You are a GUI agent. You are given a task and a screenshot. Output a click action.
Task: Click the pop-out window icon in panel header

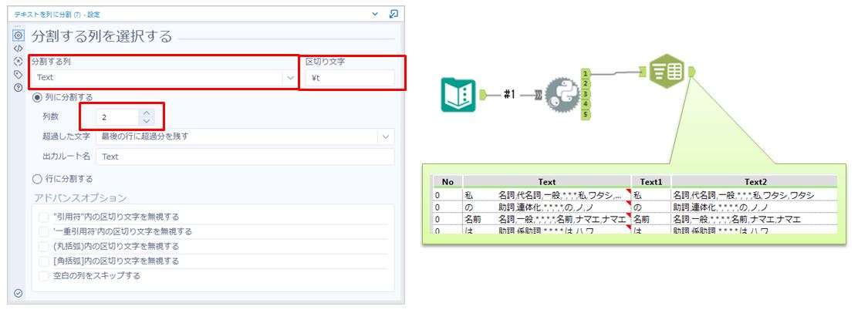coord(393,14)
